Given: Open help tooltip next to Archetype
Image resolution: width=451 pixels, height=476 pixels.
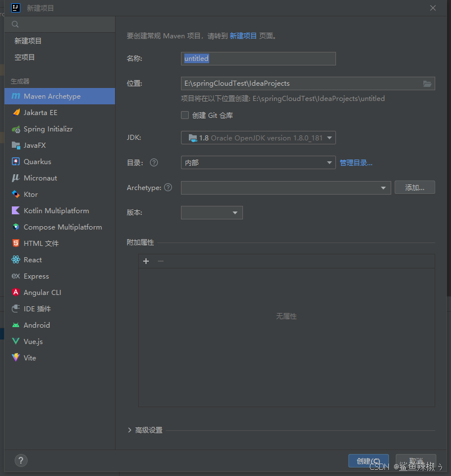Looking at the screenshot, I should (168, 188).
